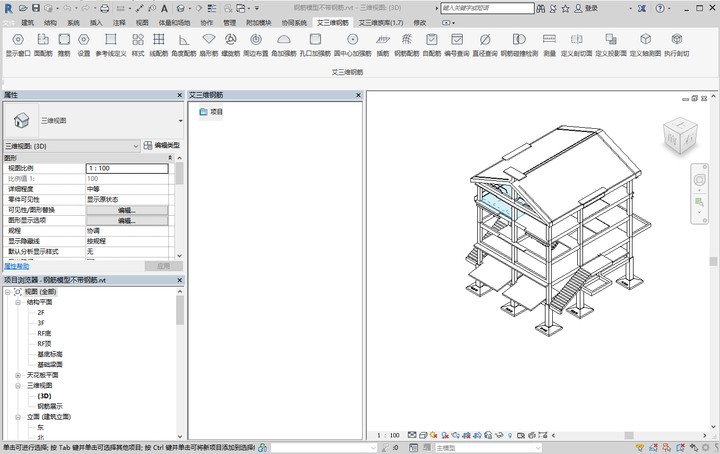This screenshot has width=720, height=454.
Task: Click the 钢筋配筋 tool icon
Action: [407, 39]
